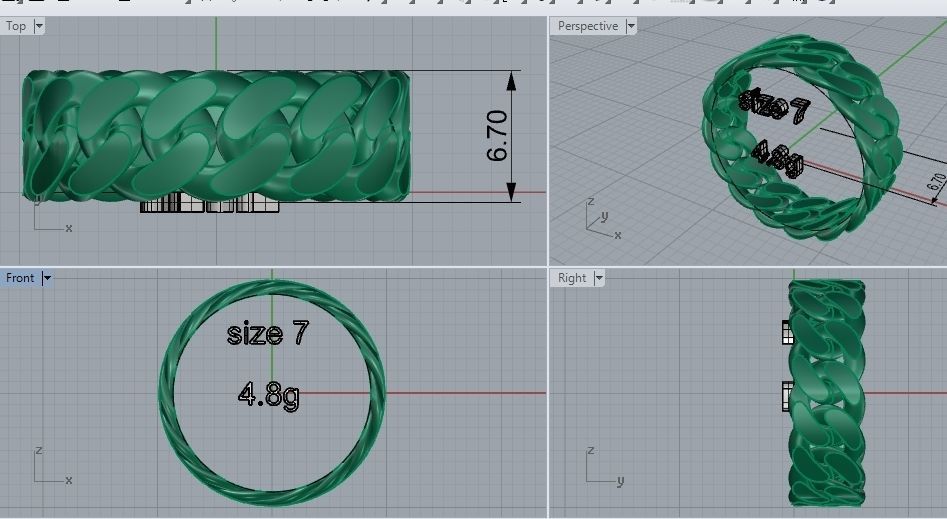Screen dimensions: 947x519
Task: Select the 3D "size 7" text in Perspective view
Action: (x=774, y=105)
